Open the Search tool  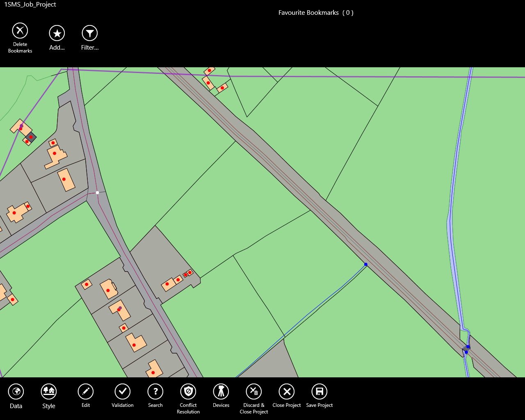tap(155, 392)
